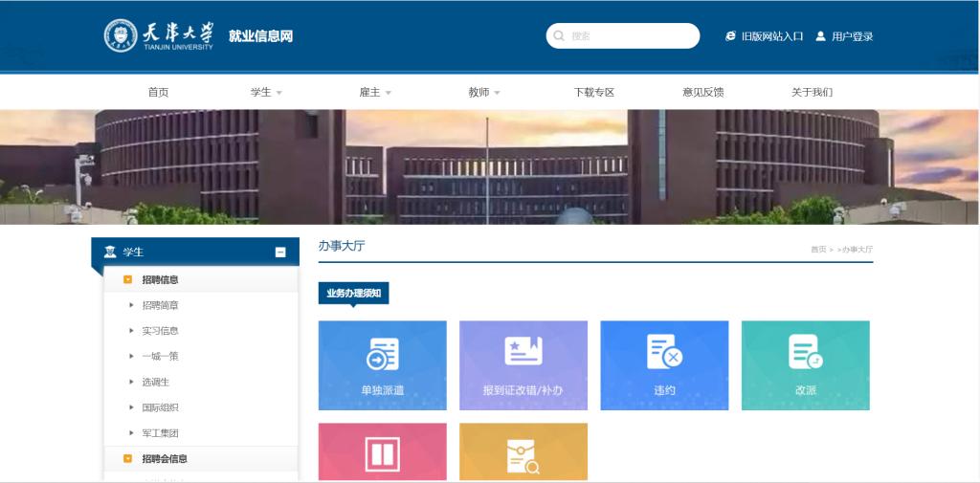Image resolution: width=980 pixels, height=483 pixels.
Task: Open the 单独派遣 service tile icon
Action: (383, 354)
